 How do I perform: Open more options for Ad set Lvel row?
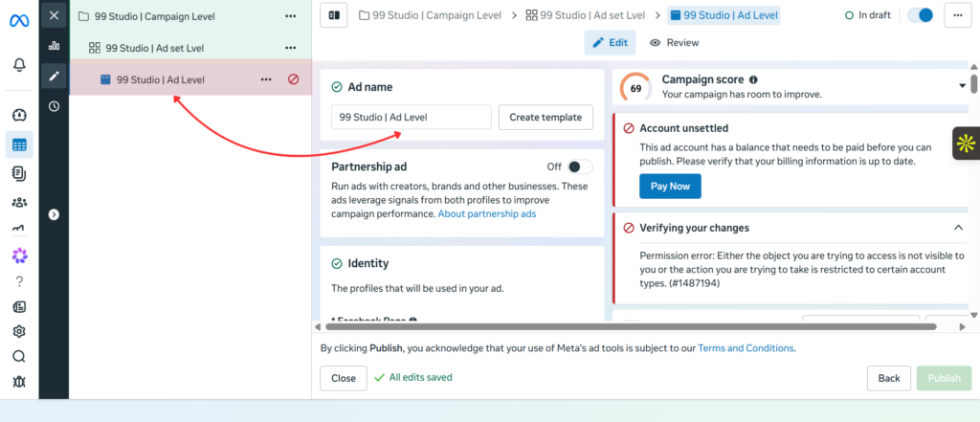pyautogui.click(x=291, y=48)
